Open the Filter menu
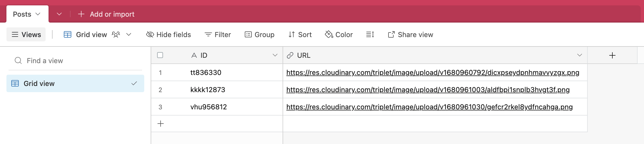The width and height of the screenshot is (644, 144). coord(218,35)
